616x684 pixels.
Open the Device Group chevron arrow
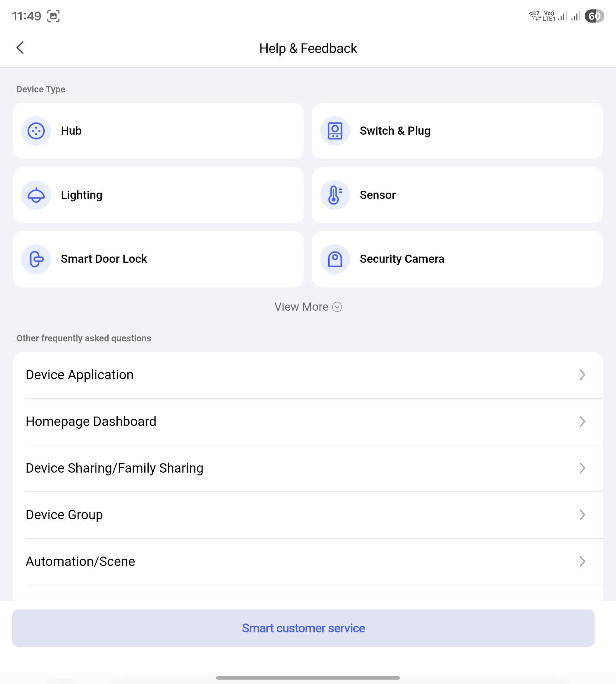582,515
